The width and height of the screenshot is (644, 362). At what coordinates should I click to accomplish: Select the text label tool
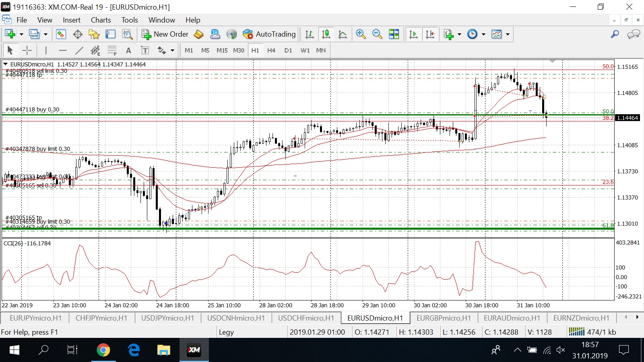click(145, 50)
